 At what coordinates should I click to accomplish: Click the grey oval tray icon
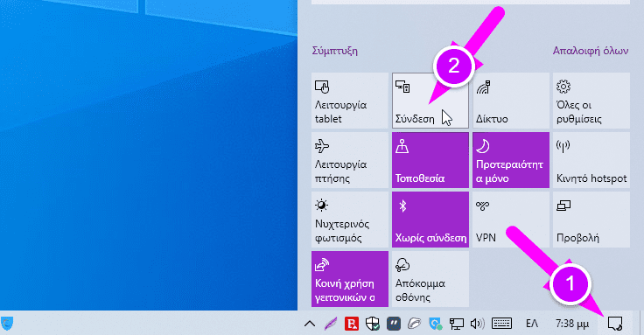[415, 324]
